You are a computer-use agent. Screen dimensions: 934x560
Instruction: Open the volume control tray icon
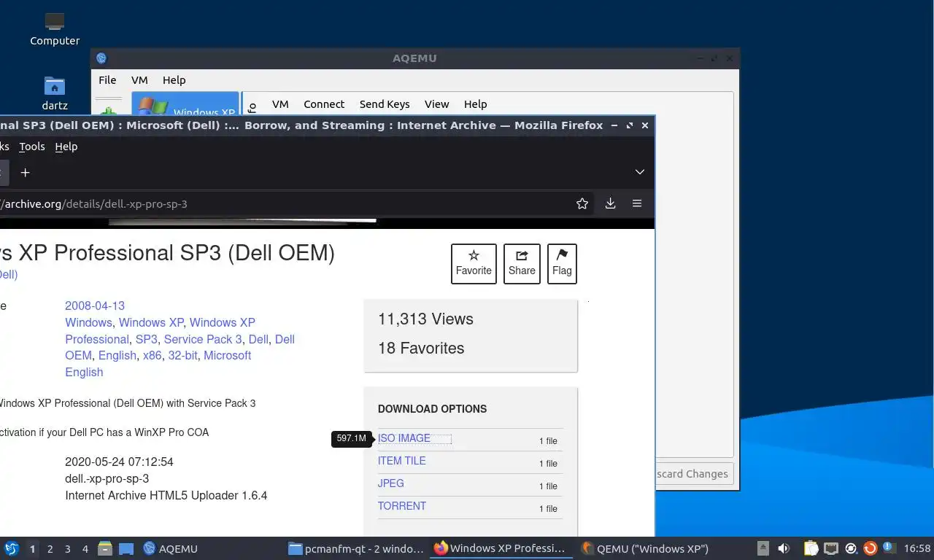[784, 548]
